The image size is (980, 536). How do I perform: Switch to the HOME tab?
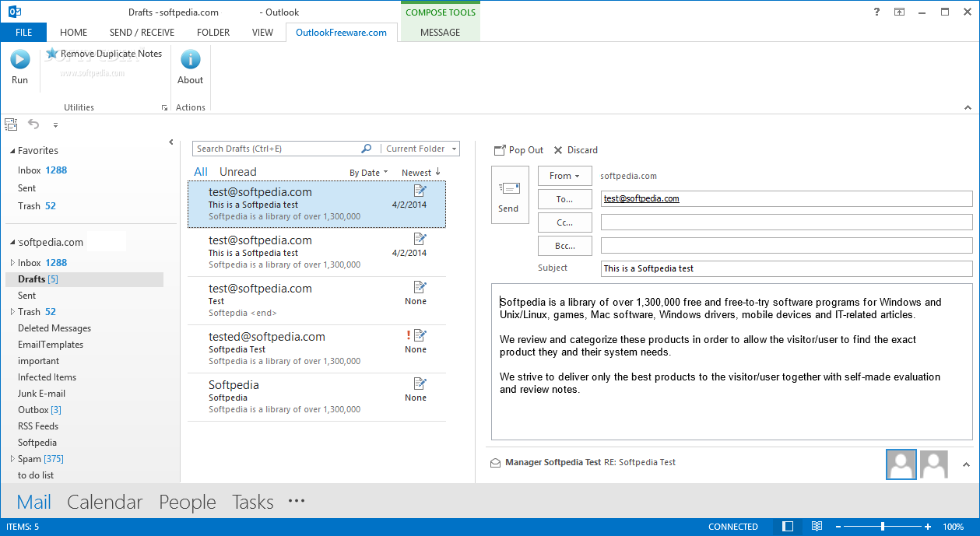pos(74,33)
